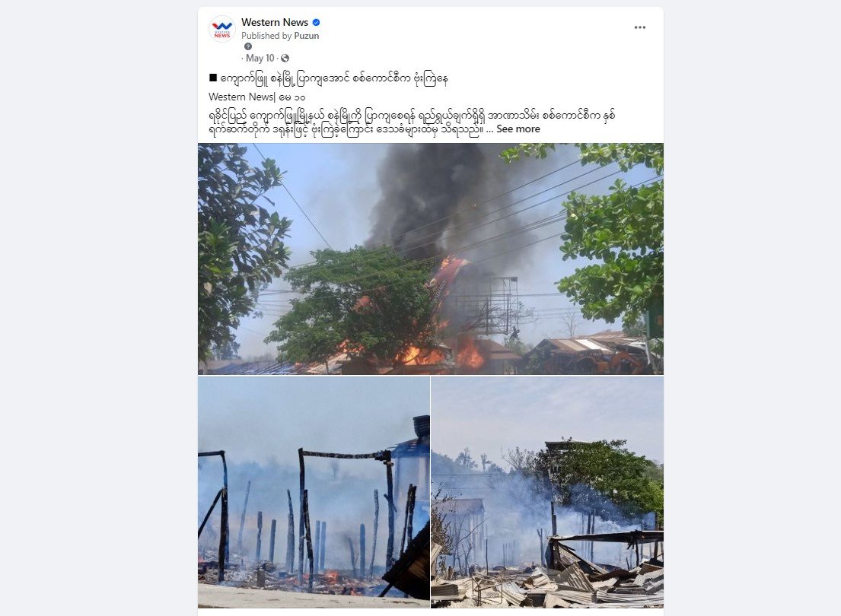This screenshot has height=616, width=841.
Task: Click the blue verified badge
Action: tap(317, 23)
